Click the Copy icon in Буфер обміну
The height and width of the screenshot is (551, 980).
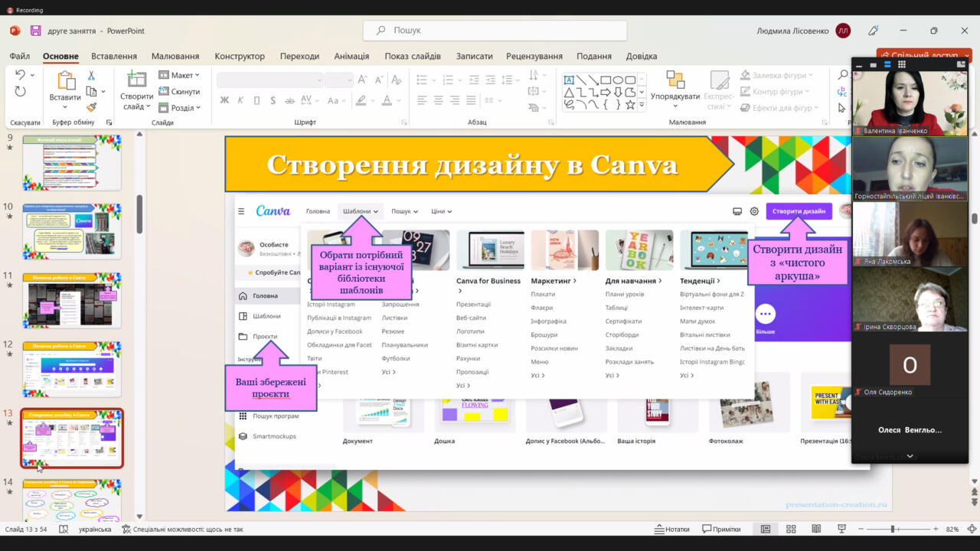coord(91,91)
